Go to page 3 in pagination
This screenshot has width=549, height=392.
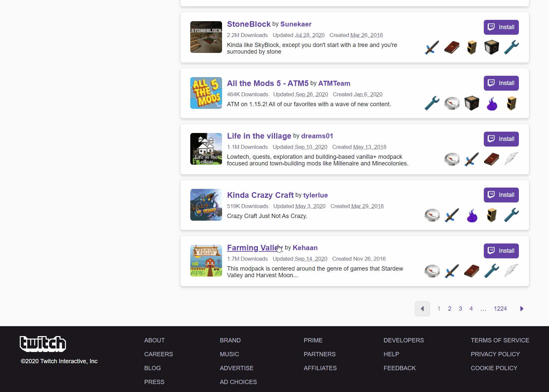460,309
